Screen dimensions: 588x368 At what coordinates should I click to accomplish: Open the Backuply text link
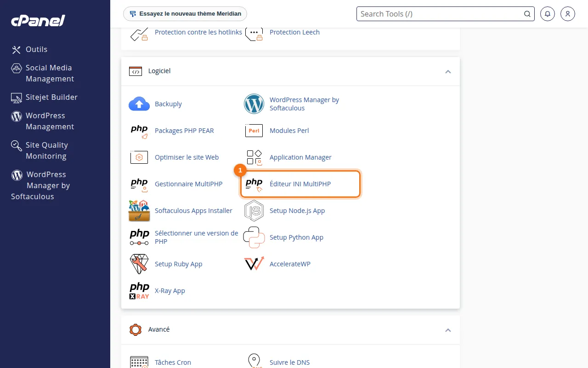coord(168,104)
